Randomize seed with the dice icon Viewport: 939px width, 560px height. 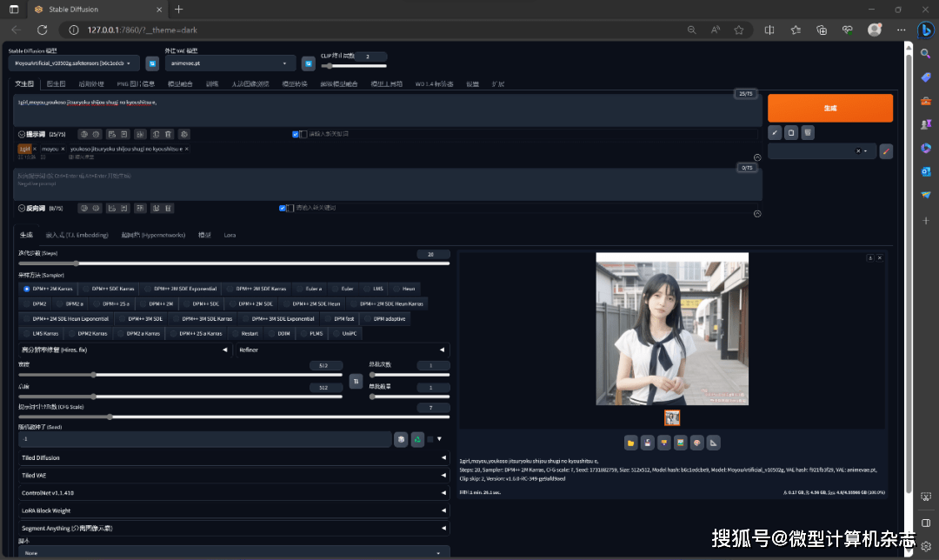pyautogui.click(x=401, y=439)
